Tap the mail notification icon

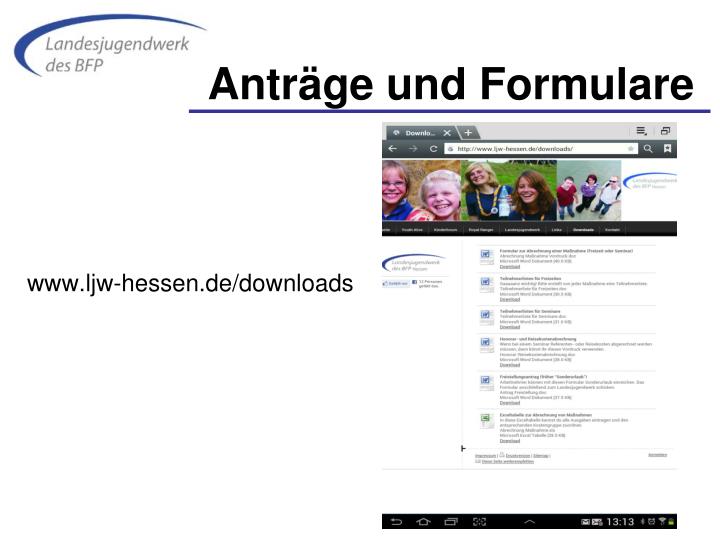tap(585, 522)
